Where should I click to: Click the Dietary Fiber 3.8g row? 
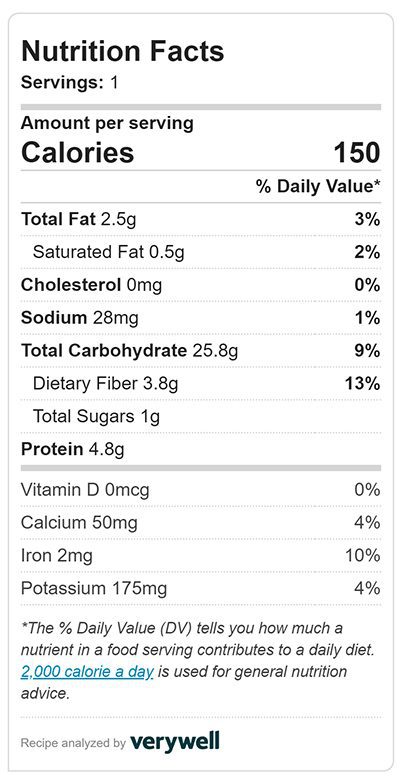click(x=201, y=383)
